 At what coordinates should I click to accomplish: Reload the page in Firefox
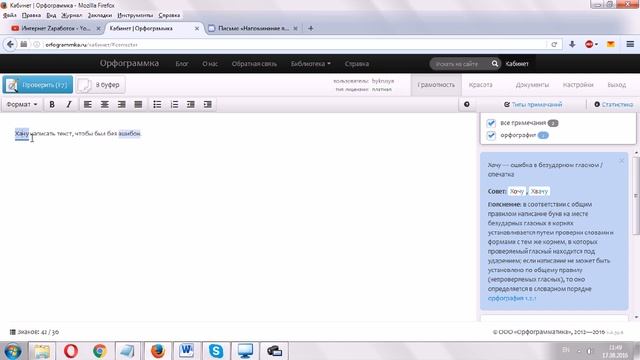click(554, 44)
